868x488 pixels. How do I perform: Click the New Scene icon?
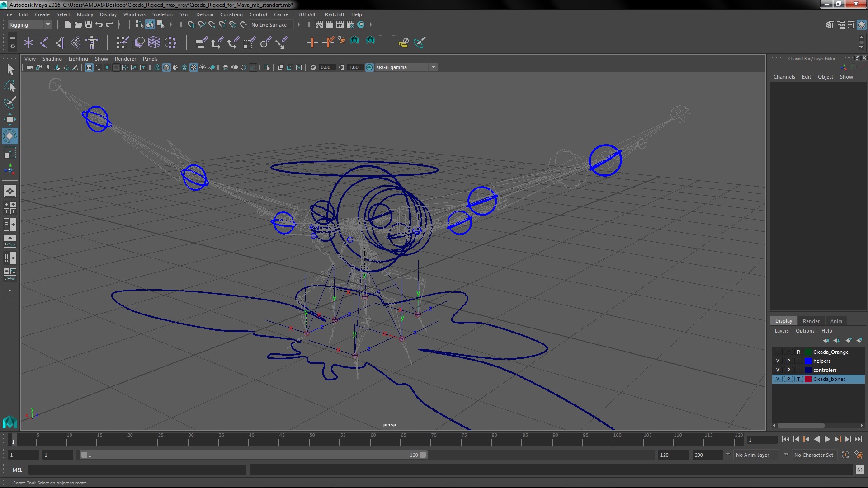pyautogui.click(x=67, y=24)
